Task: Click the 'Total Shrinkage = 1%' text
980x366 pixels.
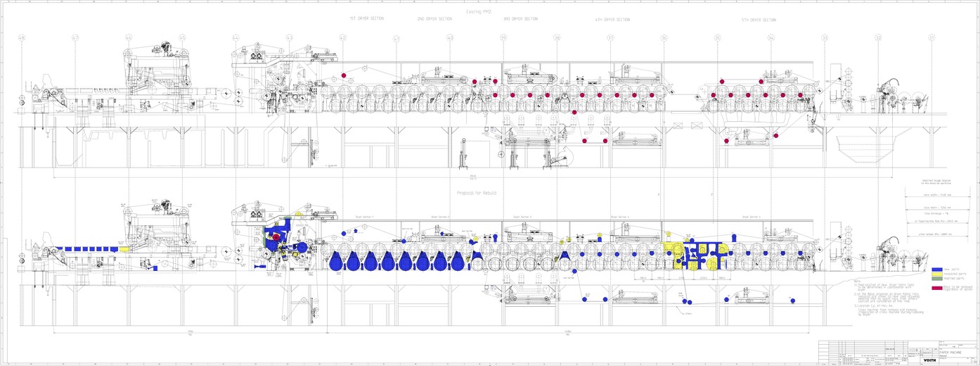Action: (936, 213)
